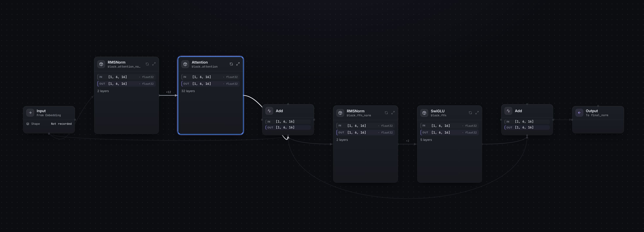644x232 pixels.
Task: Select the SwiGLU node title
Action: [437, 111]
